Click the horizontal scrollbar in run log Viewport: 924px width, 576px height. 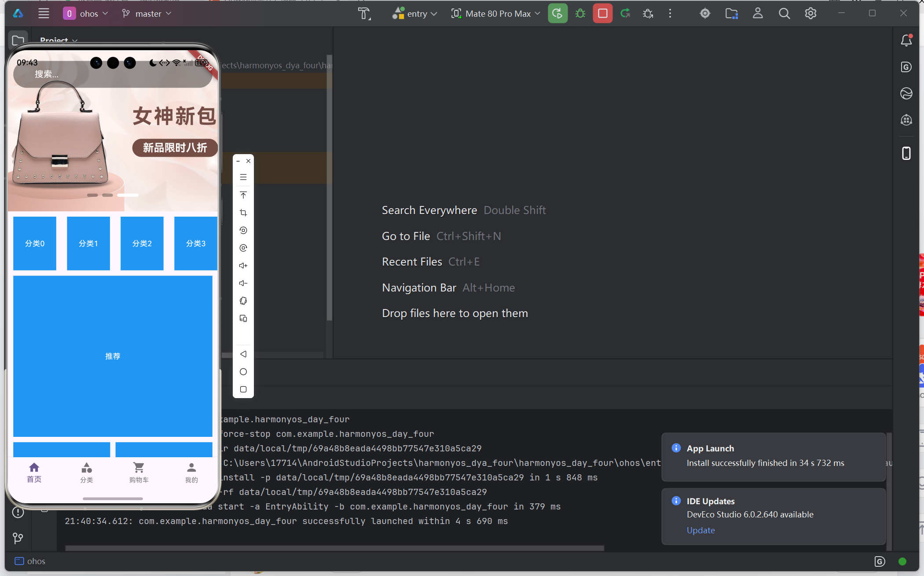click(334, 548)
